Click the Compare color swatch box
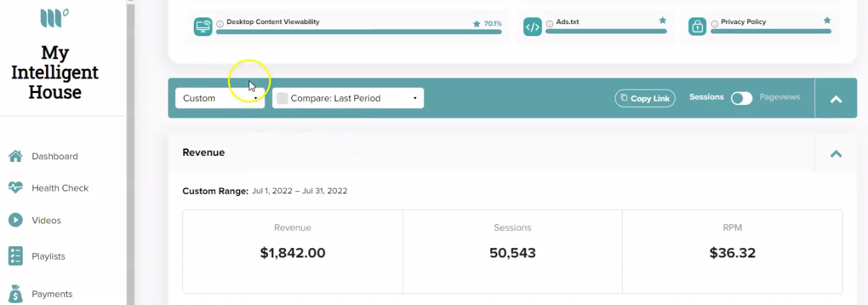 tap(282, 98)
